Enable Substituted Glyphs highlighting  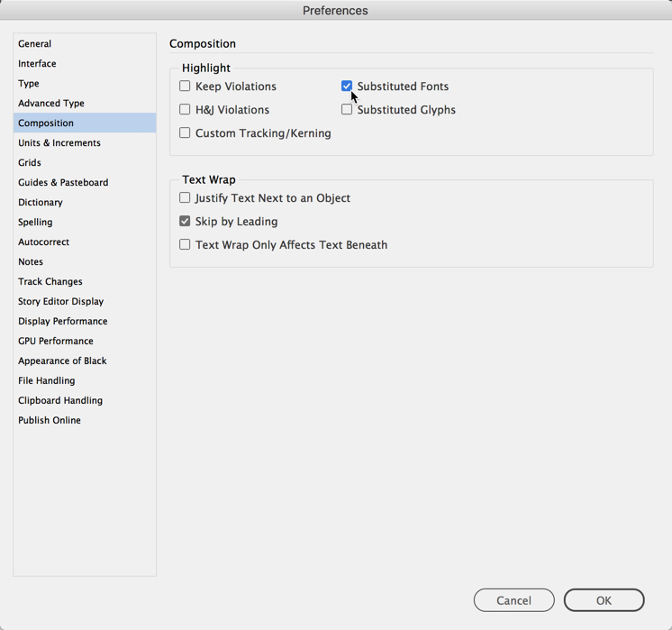(347, 110)
